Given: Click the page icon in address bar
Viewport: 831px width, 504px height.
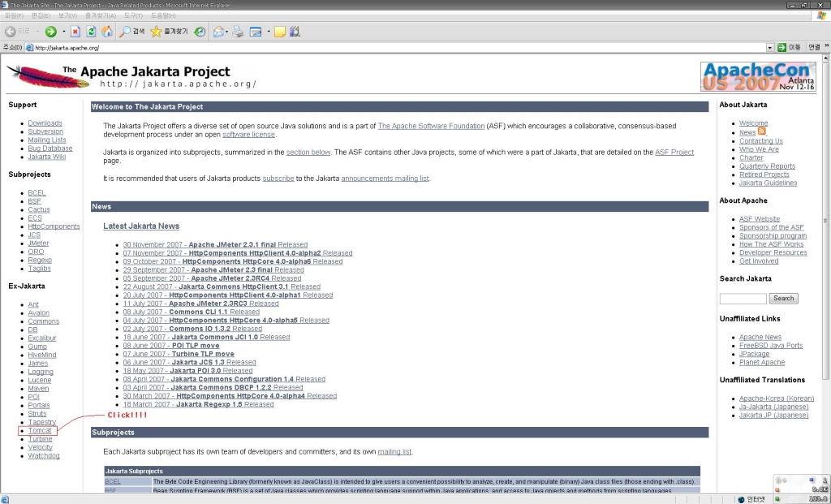Looking at the screenshot, I should (x=30, y=48).
